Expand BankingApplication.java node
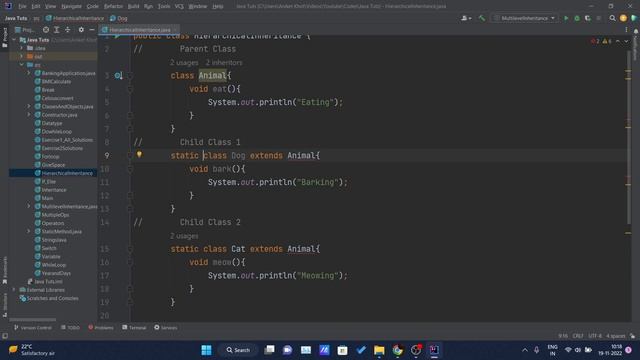Viewport: 640px width, 360px height. (29, 73)
